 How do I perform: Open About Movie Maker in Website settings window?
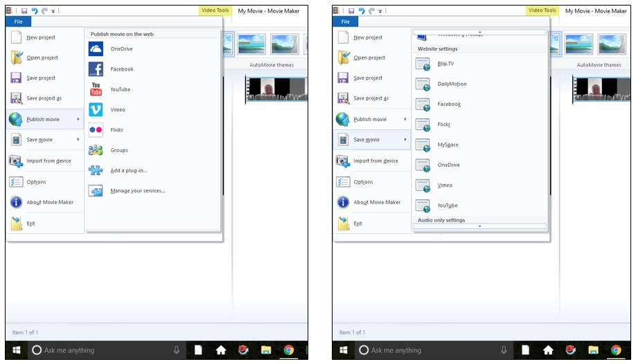[372, 202]
